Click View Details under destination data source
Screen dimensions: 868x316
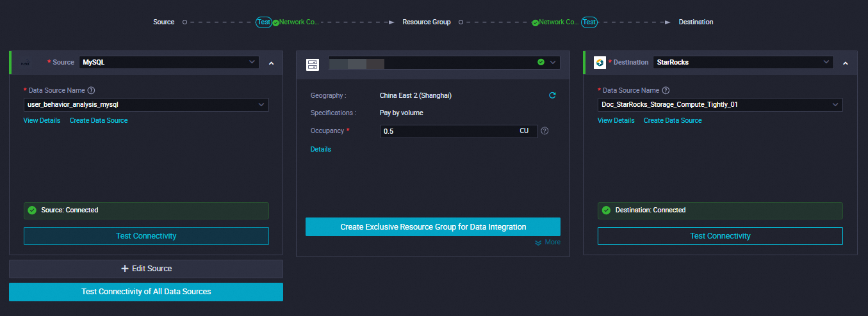(616, 120)
